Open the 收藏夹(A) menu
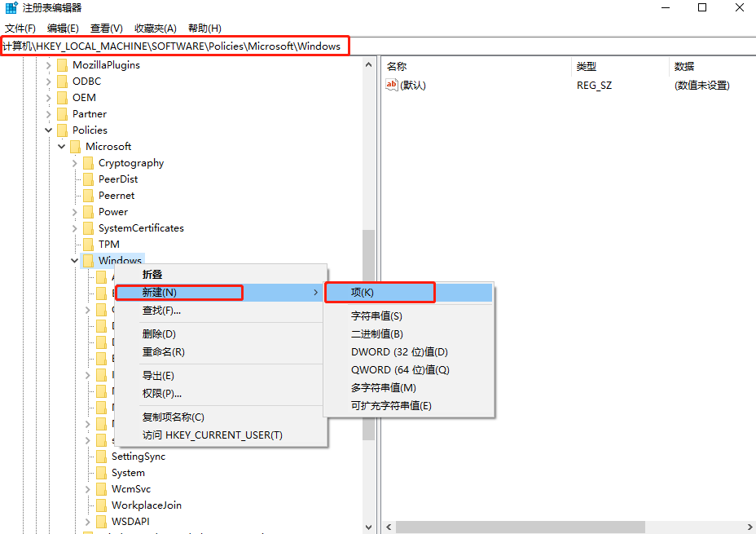756x534 pixels. [x=154, y=28]
